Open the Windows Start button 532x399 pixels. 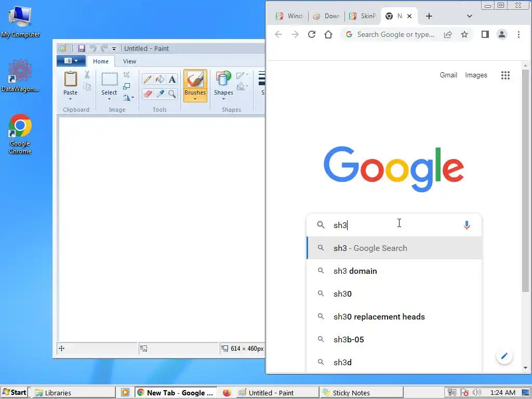click(x=14, y=392)
